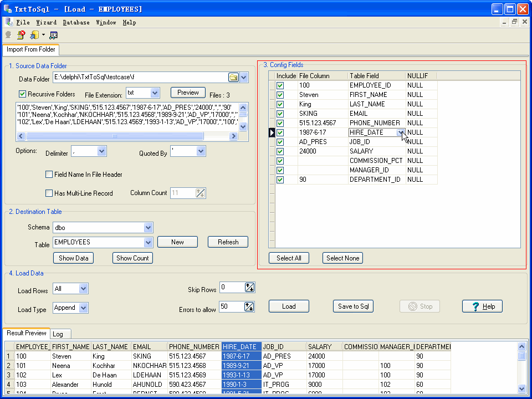Click the yellow database import toolbar icon
The width and height of the screenshot is (532, 399).
click(x=34, y=34)
